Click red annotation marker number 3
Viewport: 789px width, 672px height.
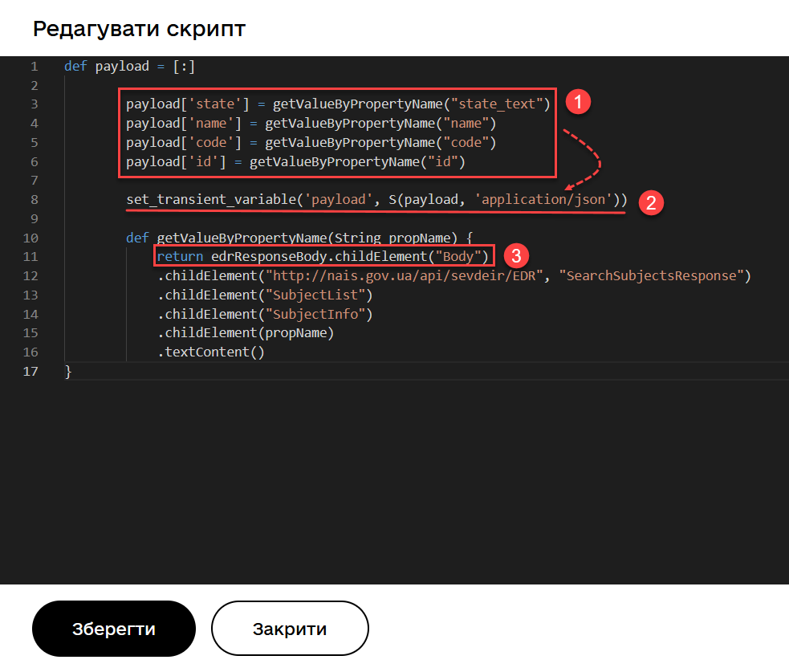click(x=516, y=256)
